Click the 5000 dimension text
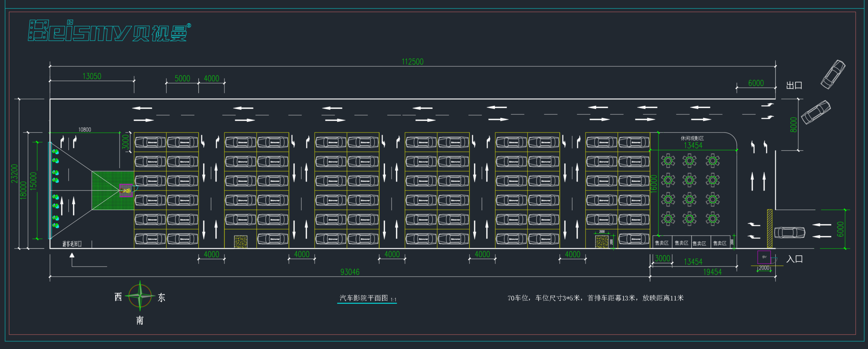Image resolution: width=868 pixels, height=349 pixels. pyautogui.click(x=182, y=79)
